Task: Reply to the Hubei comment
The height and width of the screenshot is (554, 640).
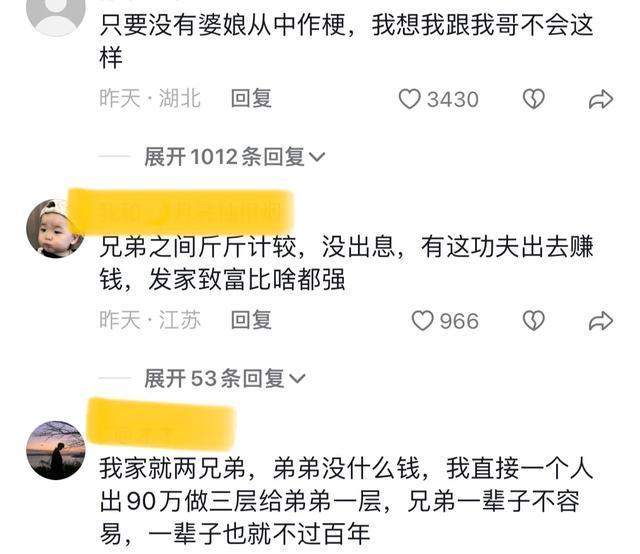Action: 251,98
